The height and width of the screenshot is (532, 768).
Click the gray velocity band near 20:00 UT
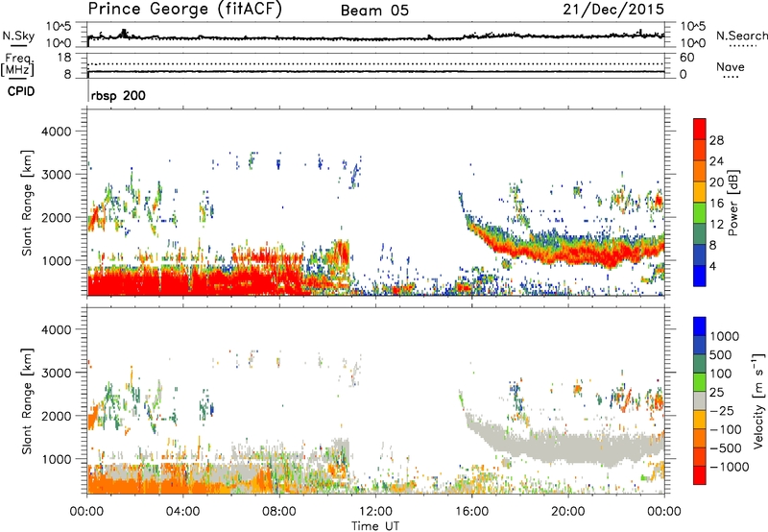(x=568, y=448)
